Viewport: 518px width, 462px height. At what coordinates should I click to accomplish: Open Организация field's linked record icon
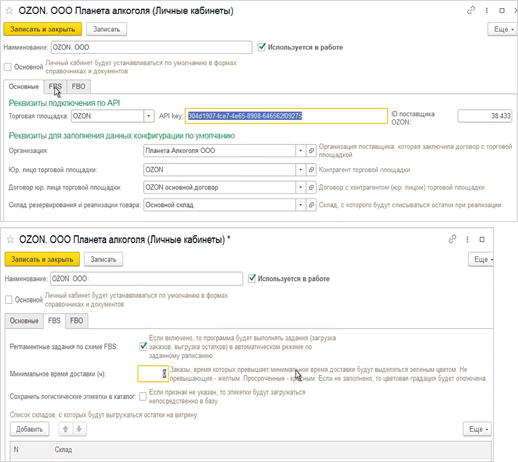[x=311, y=151]
